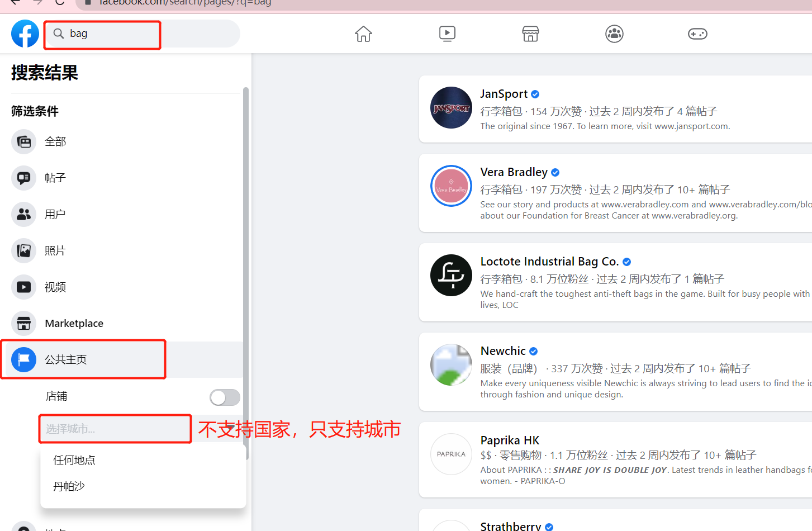Select the 视频 videos filter icon
Screen dimensions: 812x531
23,287
